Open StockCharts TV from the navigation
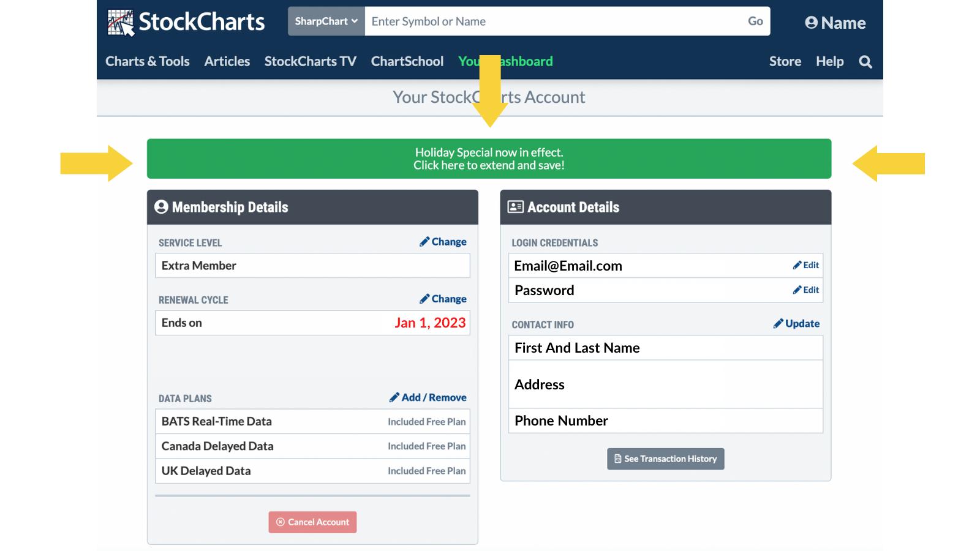This screenshot has width=980, height=551. (x=310, y=62)
